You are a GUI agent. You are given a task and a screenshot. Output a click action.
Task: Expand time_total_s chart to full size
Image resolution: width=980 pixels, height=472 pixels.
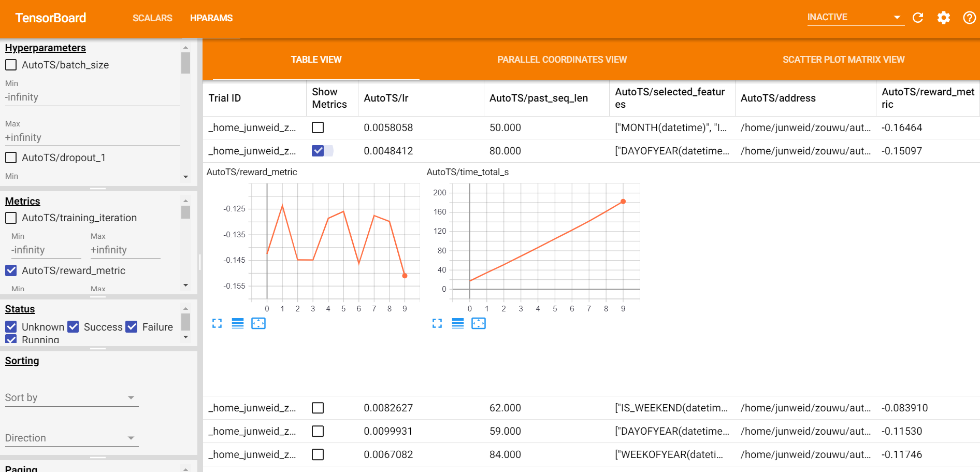[437, 324]
